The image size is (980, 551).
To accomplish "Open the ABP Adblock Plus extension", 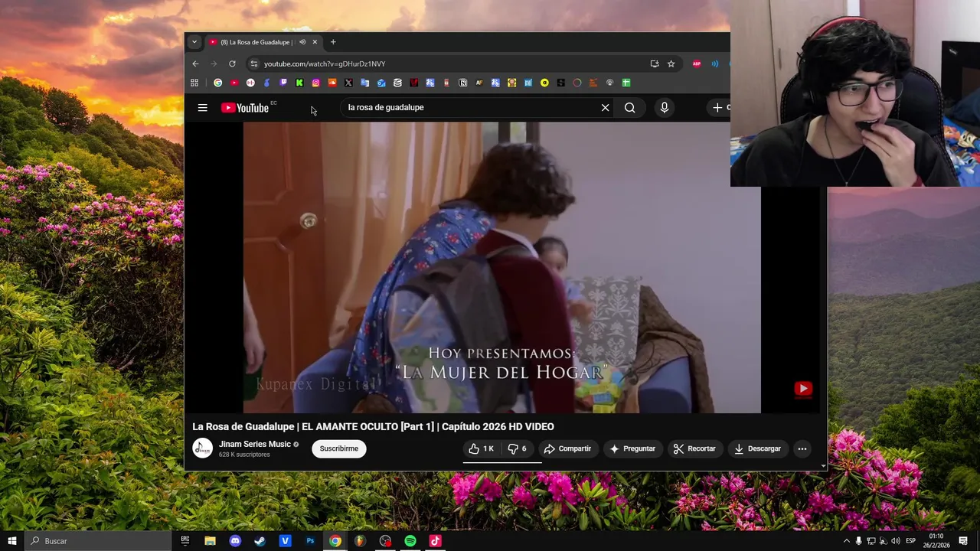I will coord(697,64).
